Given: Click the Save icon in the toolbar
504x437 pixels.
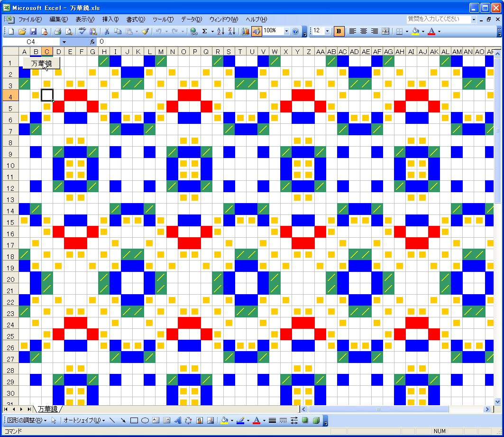Looking at the screenshot, I should click(x=33, y=31).
